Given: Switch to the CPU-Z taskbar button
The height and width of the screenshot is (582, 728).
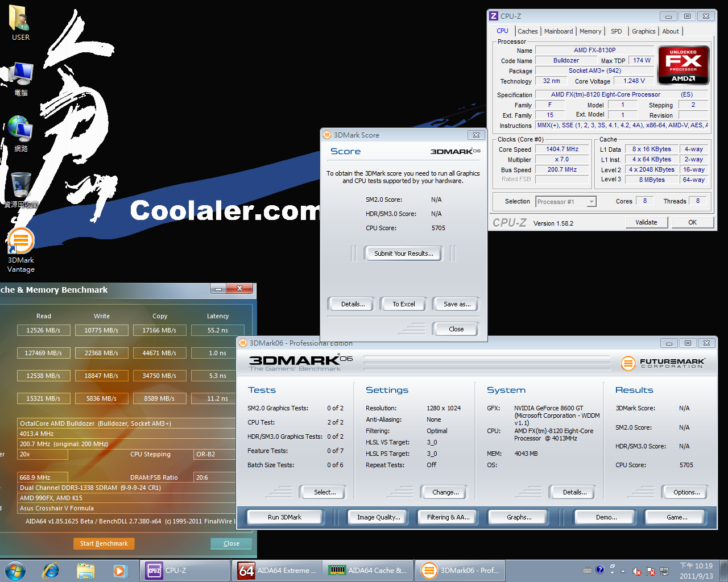Looking at the screenshot, I should coord(185,570).
